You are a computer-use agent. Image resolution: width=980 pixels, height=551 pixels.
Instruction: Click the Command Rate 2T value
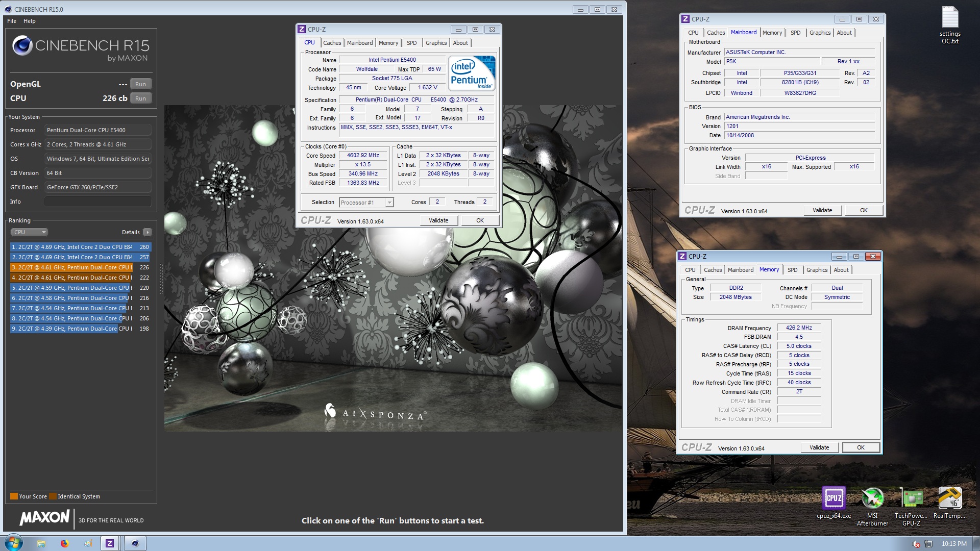click(799, 392)
